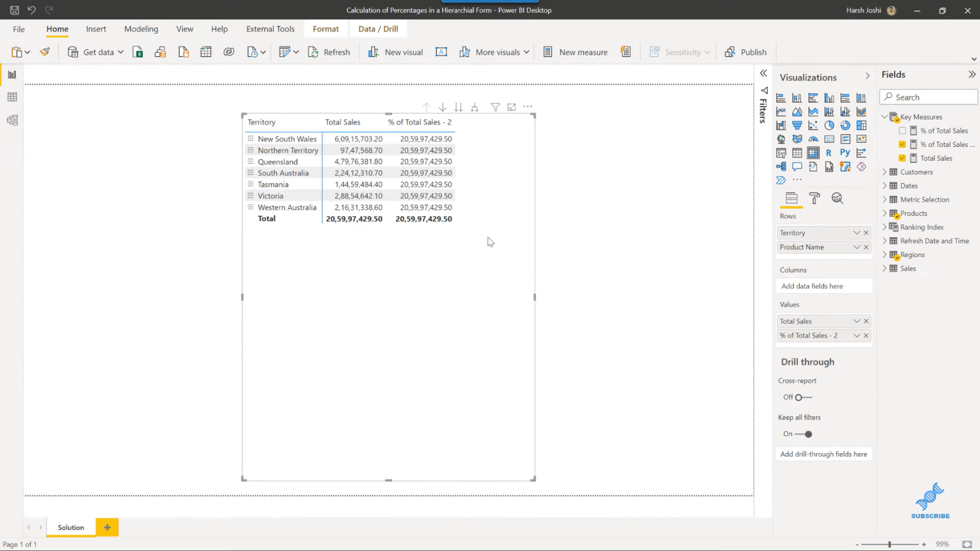Click the Publish button
The height and width of the screenshot is (551, 980).
tap(745, 52)
